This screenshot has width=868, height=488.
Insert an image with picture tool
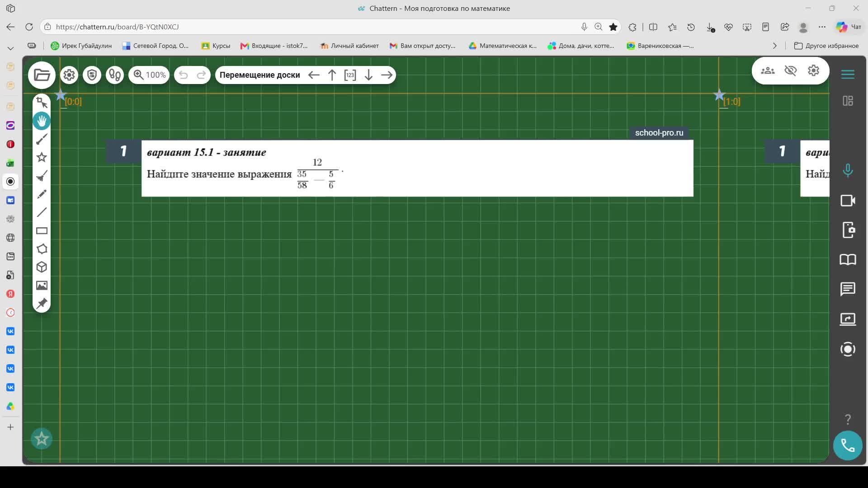pos(42,286)
